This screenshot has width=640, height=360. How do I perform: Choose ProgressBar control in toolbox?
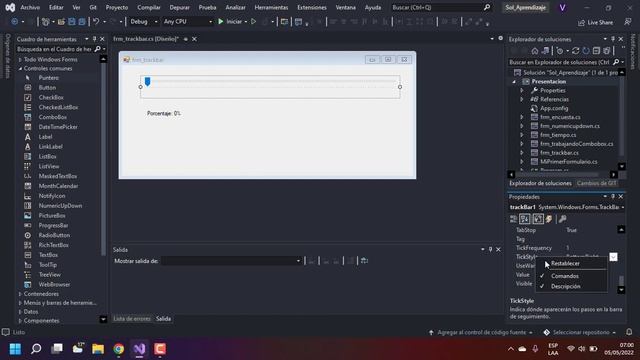tap(53, 225)
